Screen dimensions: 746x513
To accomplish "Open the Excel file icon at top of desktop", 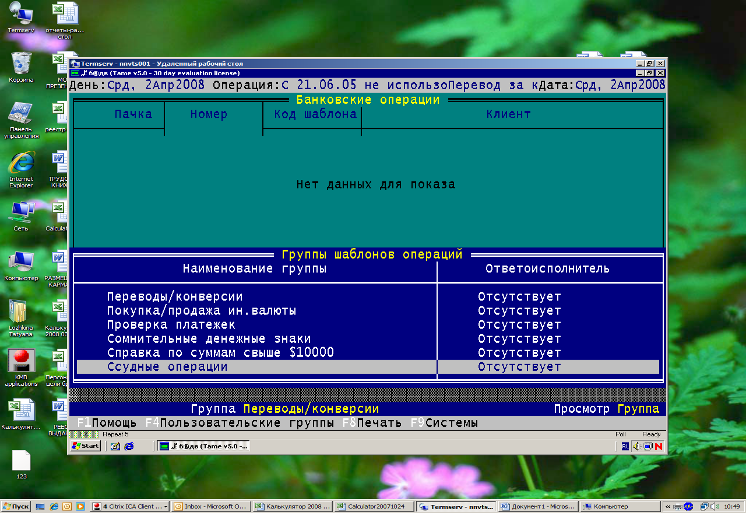I will [65, 19].
